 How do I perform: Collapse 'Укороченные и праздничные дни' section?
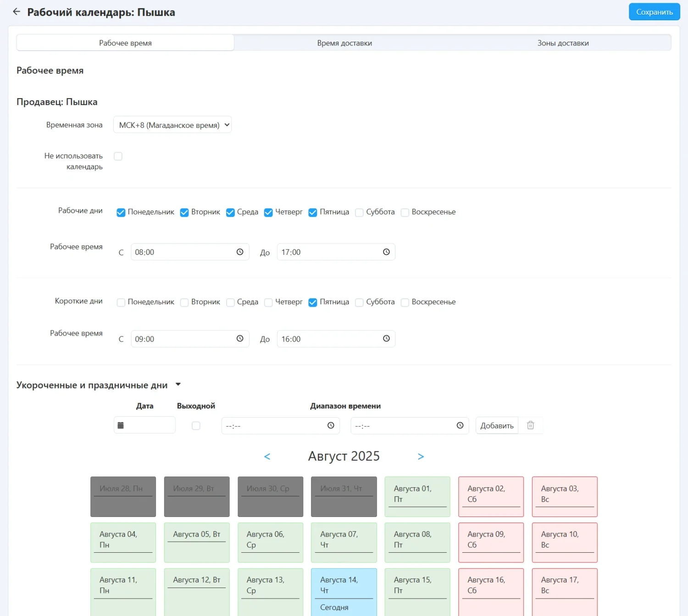(178, 385)
